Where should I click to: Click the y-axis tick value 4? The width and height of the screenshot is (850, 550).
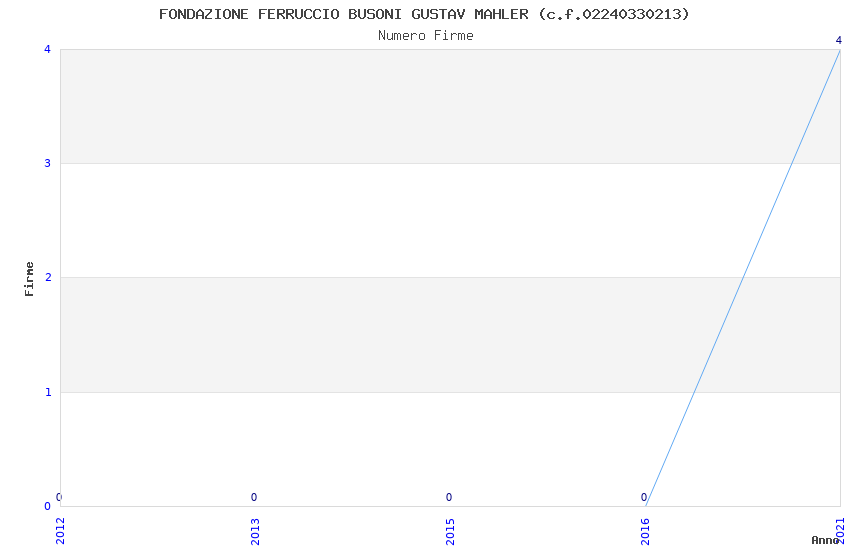(48, 49)
